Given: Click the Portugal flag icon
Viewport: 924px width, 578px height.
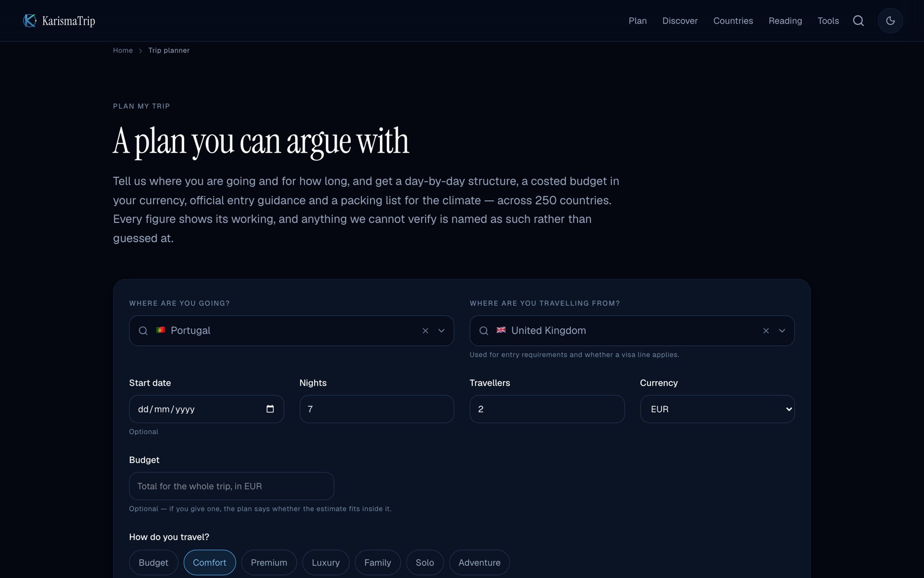Looking at the screenshot, I should (161, 330).
